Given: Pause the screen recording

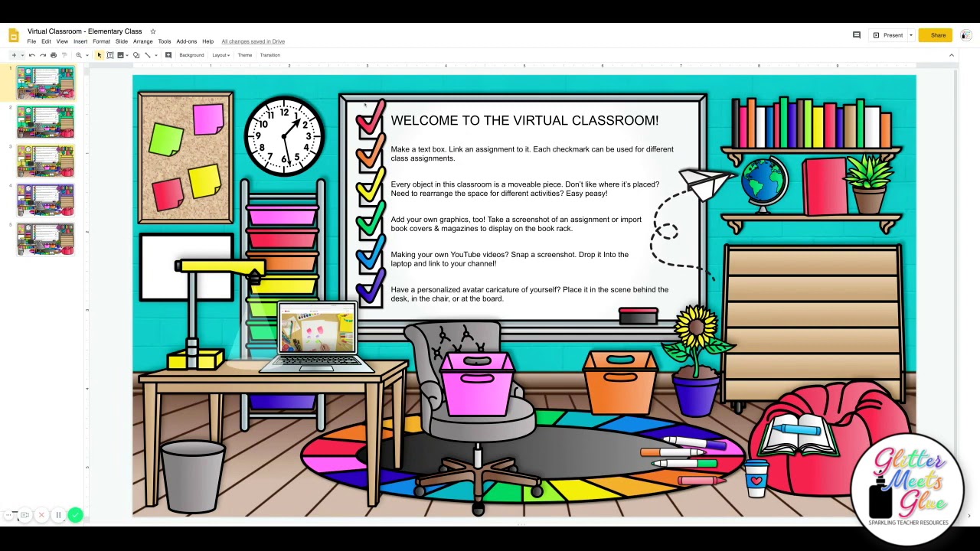Looking at the screenshot, I should point(58,515).
